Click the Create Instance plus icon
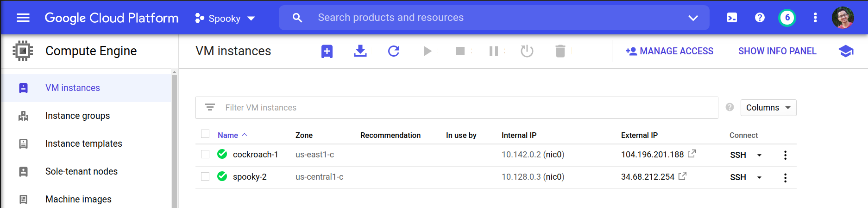The height and width of the screenshot is (208, 868). pos(327,51)
